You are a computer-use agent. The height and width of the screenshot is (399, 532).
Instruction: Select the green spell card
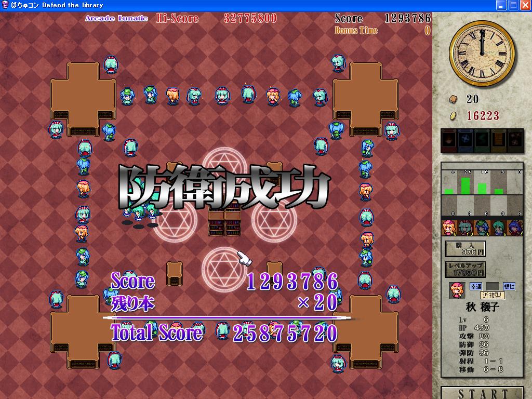click(x=482, y=140)
